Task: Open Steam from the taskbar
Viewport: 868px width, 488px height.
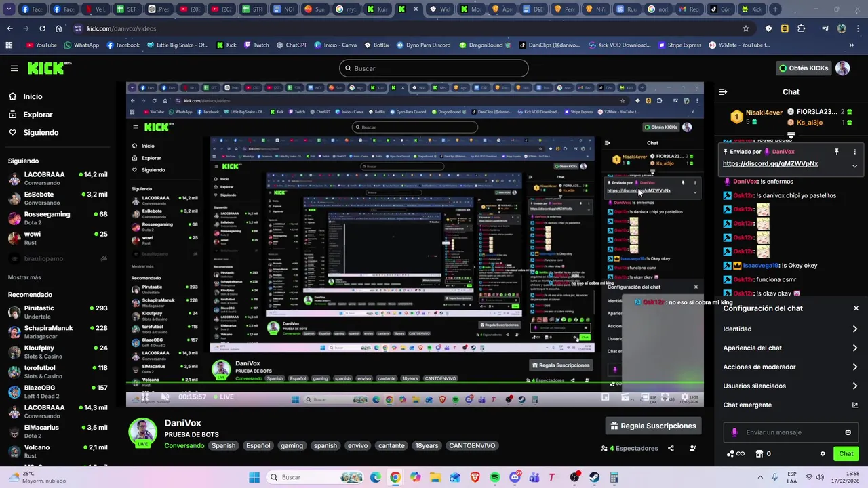Action: pos(595,477)
